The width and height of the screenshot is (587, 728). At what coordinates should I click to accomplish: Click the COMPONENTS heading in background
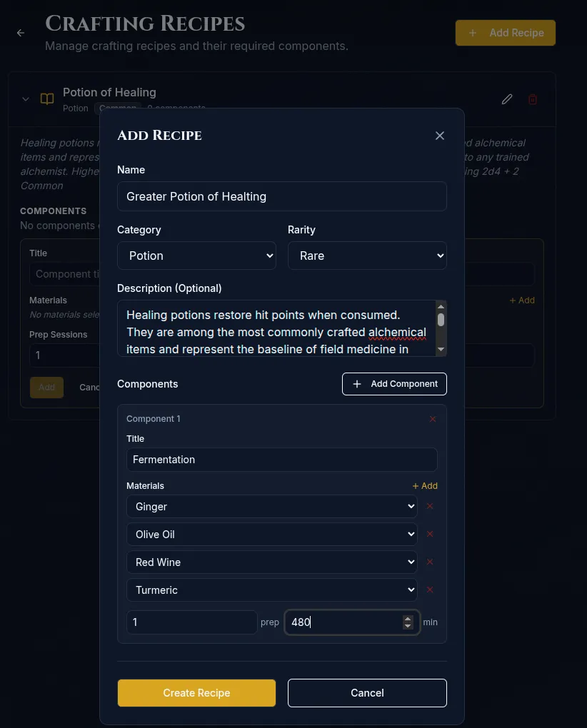[x=54, y=211]
